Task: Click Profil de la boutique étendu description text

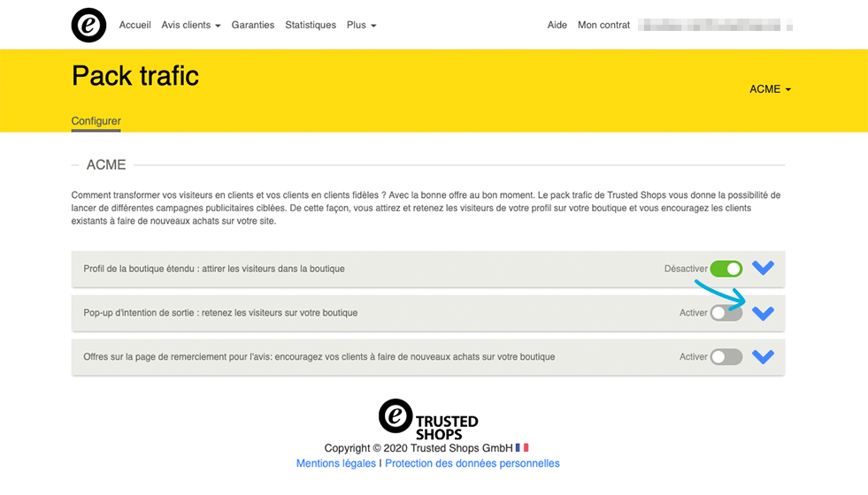Action: [213, 269]
